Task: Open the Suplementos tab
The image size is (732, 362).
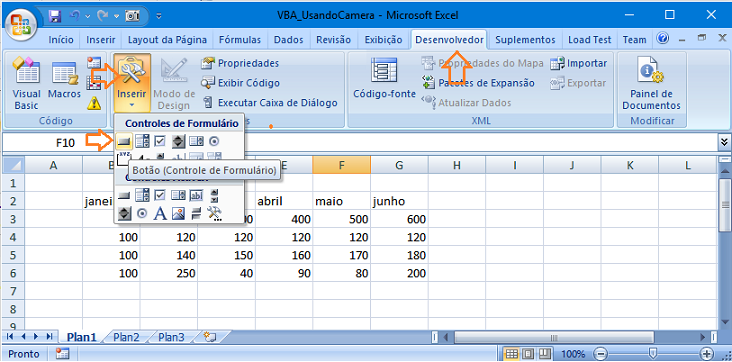Action: (x=525, y=40)
